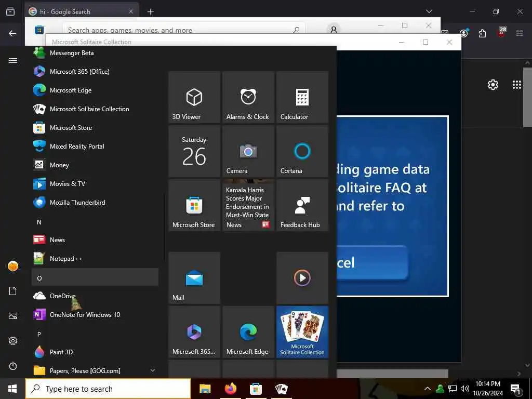Screen dimensions: 532x399
Task: Open File Explorer on the taskbar
Action: (x=205, y=389)
